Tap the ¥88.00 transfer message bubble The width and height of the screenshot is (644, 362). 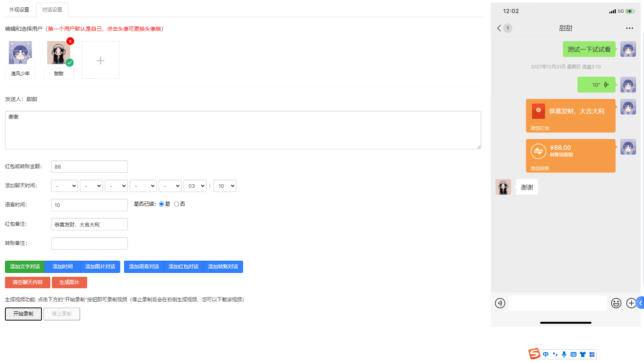(571, 156)
